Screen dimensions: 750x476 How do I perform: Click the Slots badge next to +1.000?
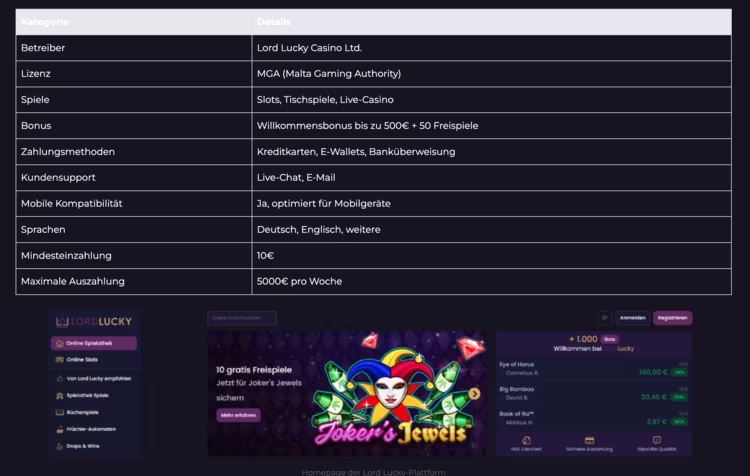[609, 339]
